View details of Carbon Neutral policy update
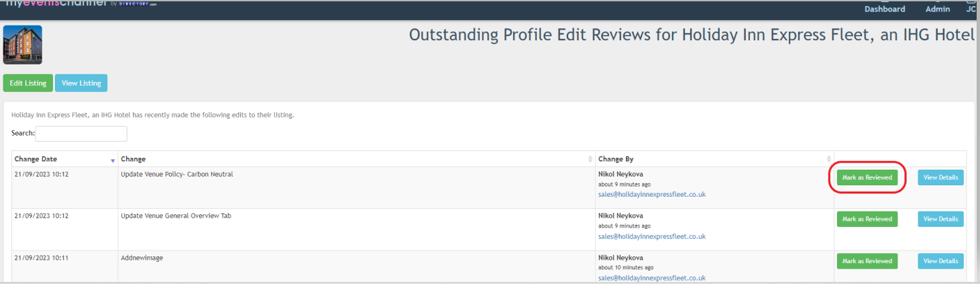The height and width of the screenshot is (284, 980). [940, 177]
